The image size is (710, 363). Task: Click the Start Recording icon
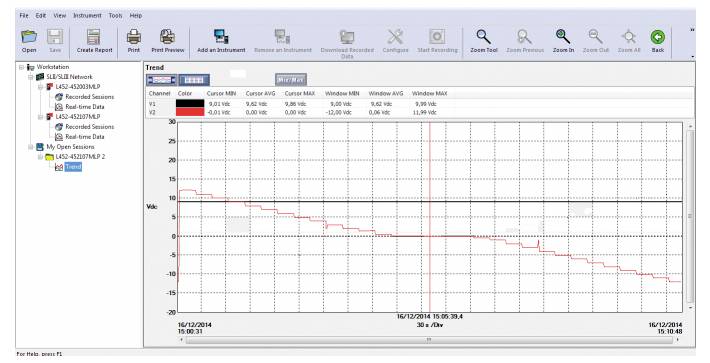[x=437, y=37]
